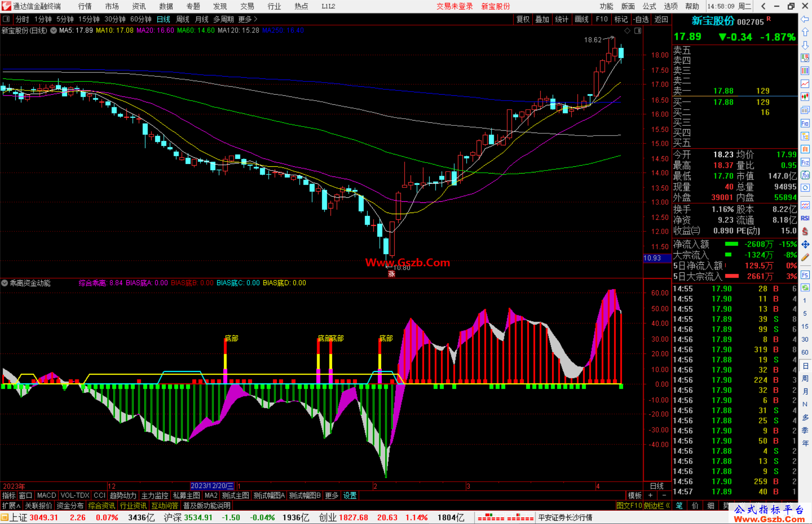Click the 张 marker below the price low
Viewport: 812px width, 524px height.
(x=391, y=274)
